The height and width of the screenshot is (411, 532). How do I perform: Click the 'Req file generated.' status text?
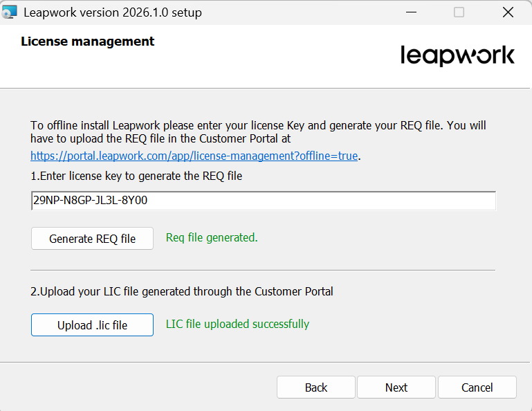pos(212,237)
